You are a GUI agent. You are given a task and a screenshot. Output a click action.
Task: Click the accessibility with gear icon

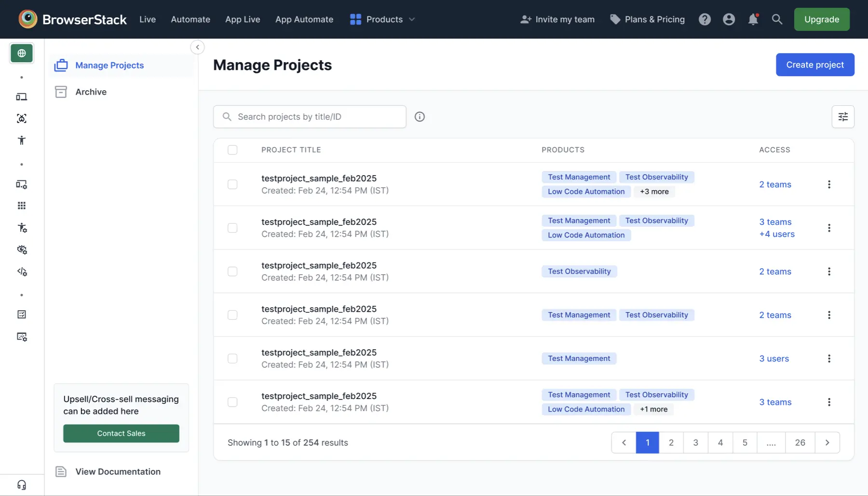(x=22, y=228)
